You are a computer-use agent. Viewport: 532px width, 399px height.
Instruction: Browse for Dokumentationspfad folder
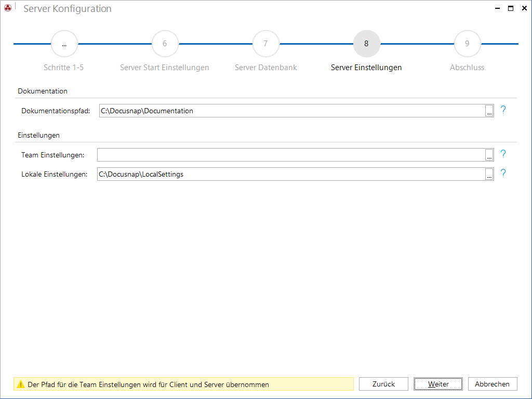489,111
